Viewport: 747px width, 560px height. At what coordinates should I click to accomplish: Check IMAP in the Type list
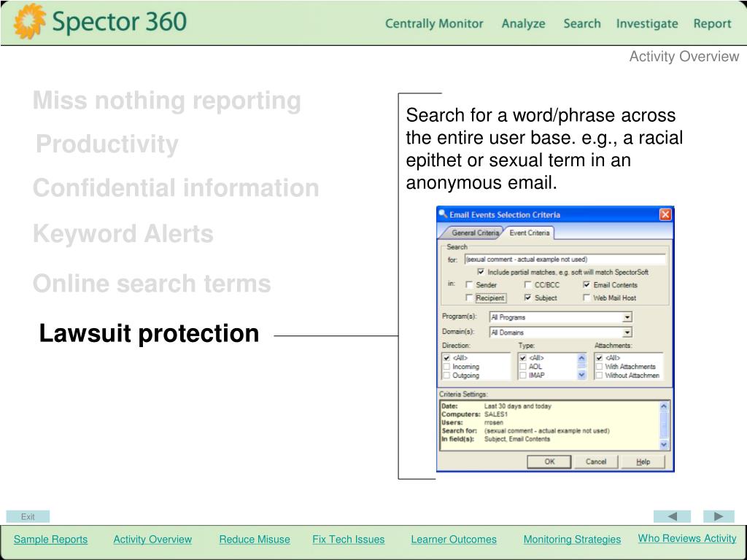522,376
